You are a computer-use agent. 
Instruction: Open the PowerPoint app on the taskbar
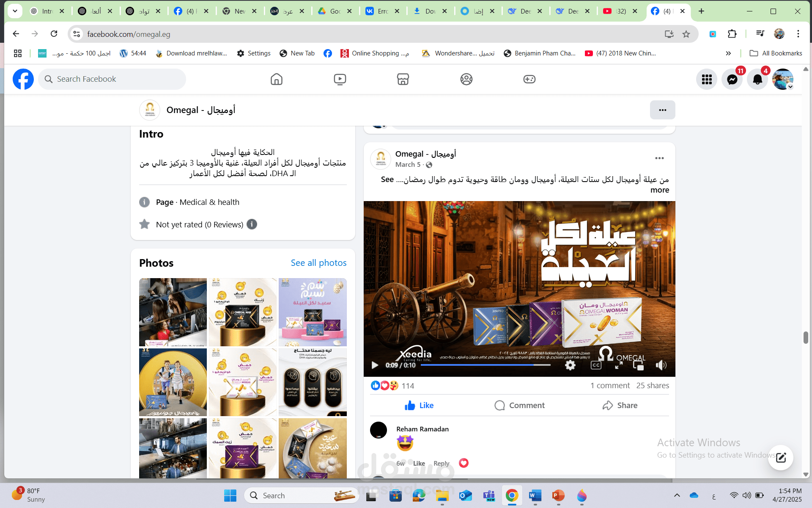pyautogui.click(x=558, y=495)
